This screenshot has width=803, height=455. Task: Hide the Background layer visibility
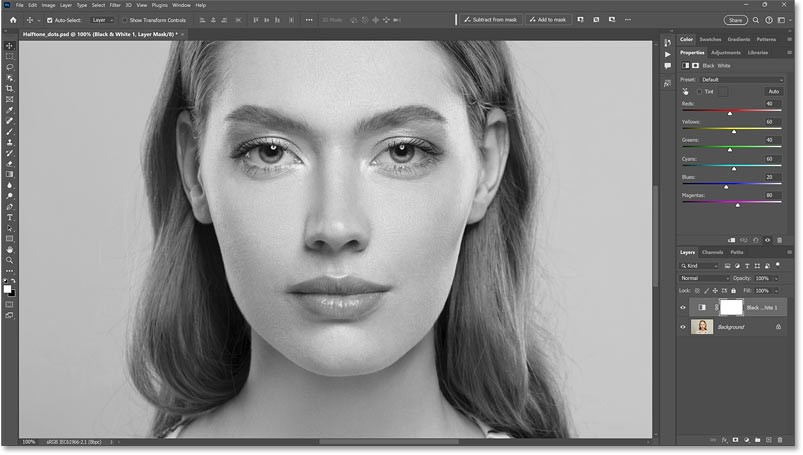(x=684, y=327)
